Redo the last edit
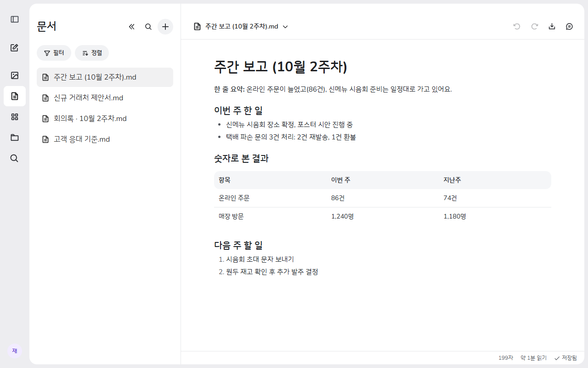The width and height of the screenshot is (588, 368). click(534, 27)
